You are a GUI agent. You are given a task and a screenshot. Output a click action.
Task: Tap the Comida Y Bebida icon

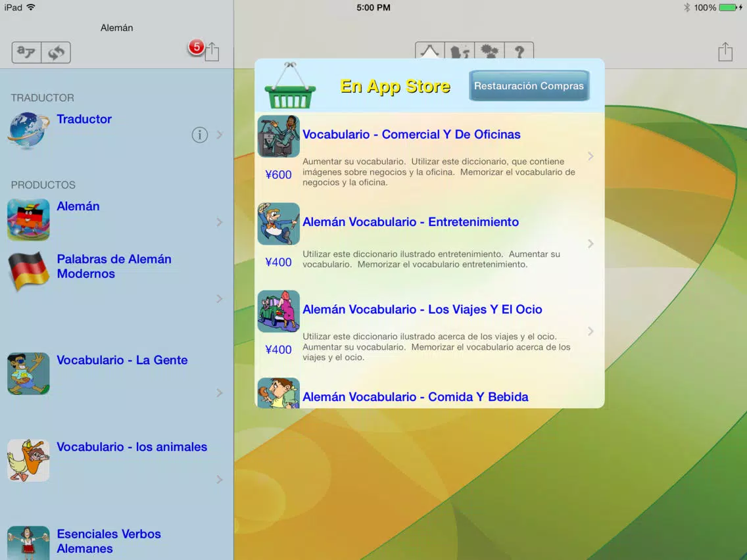279,393
